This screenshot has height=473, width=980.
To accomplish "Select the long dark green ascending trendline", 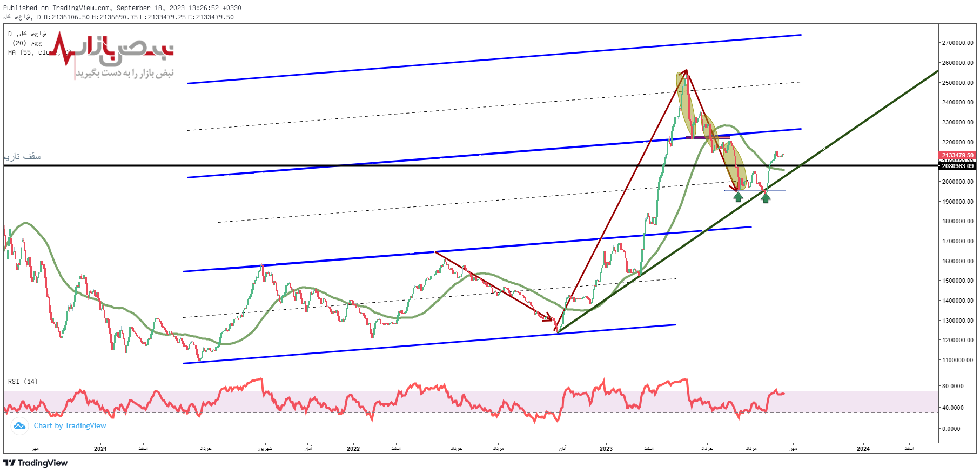I will [x=748, y=201].
